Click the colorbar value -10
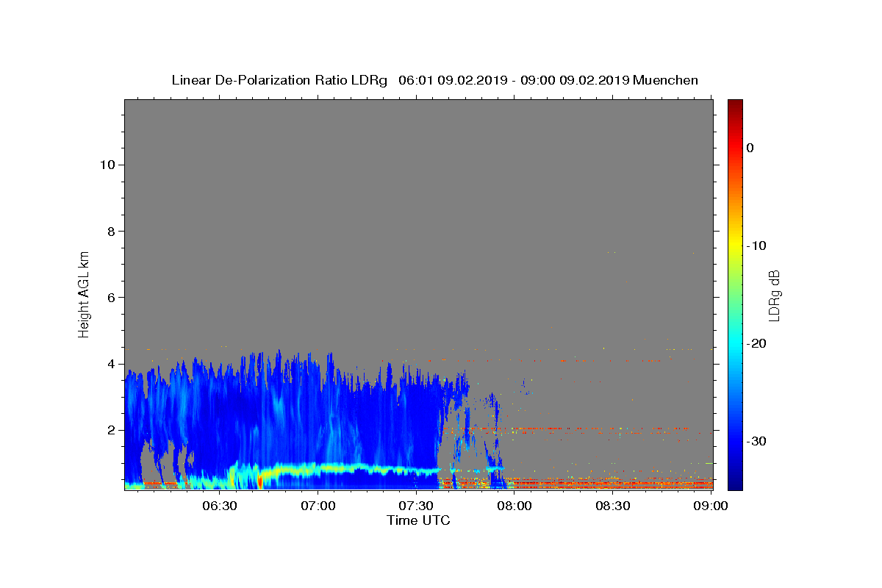 pyautogui.click(x=755, y=245)
